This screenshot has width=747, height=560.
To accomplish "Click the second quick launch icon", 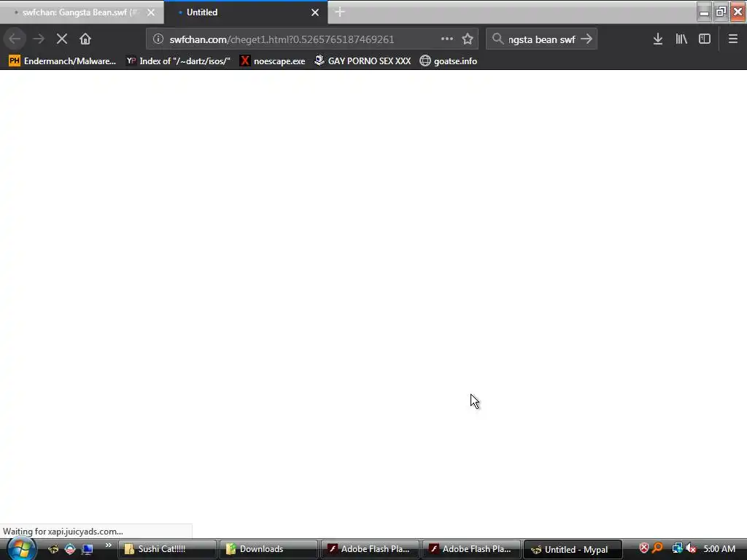I will coord(70,550).
